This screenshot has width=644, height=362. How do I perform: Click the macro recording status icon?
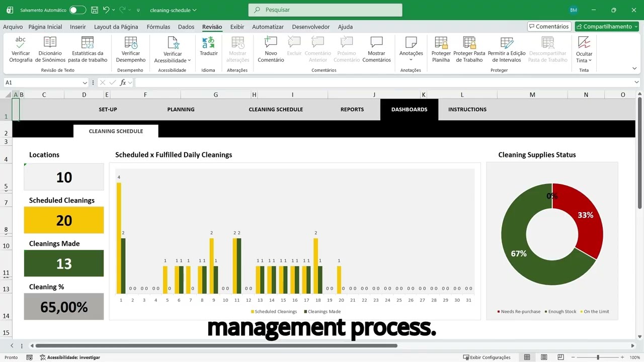30,357
